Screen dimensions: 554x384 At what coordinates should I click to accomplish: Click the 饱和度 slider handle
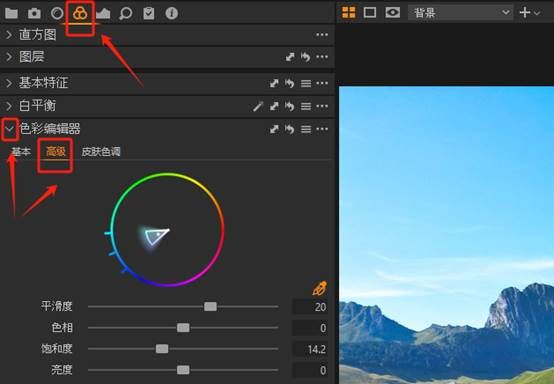click(x=162, y=349)
